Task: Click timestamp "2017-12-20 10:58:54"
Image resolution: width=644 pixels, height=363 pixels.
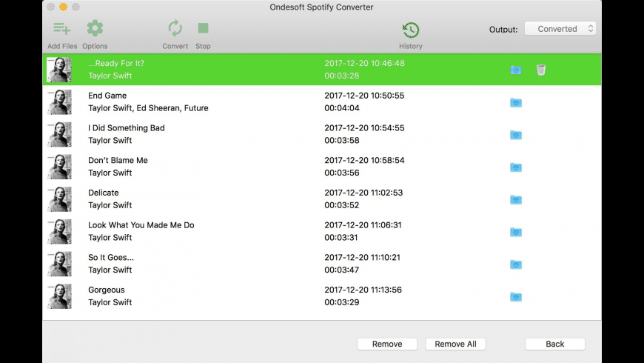Action: [x=364, y=160]
